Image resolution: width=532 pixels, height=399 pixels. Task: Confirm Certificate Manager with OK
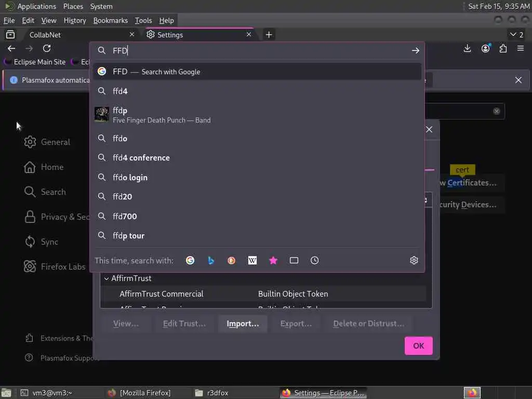click(x=418, y=345)
